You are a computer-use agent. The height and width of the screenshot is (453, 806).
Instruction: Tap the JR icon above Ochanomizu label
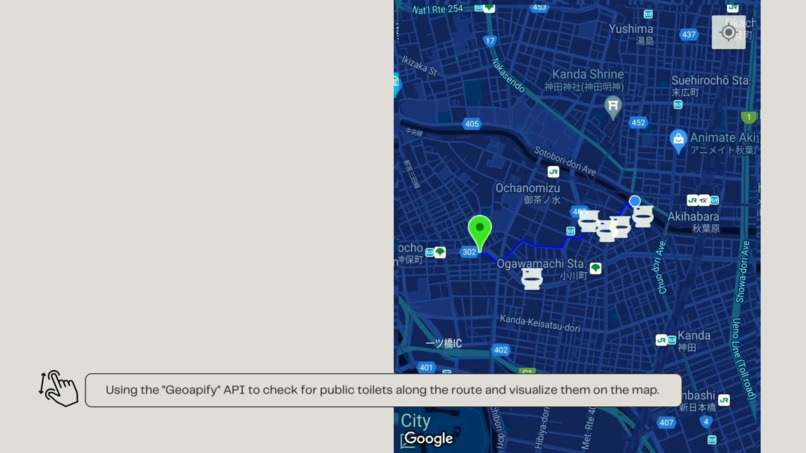click(553, 172)
